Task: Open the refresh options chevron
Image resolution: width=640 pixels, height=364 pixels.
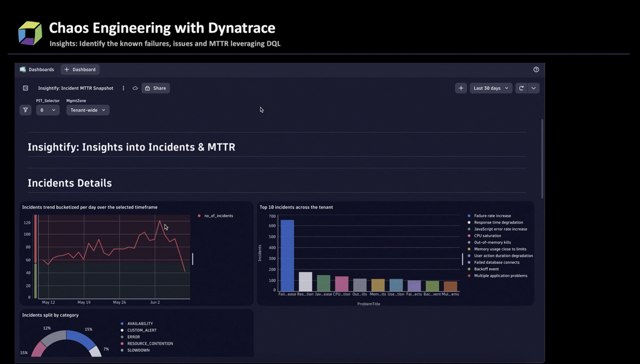Action: (533, 88)
